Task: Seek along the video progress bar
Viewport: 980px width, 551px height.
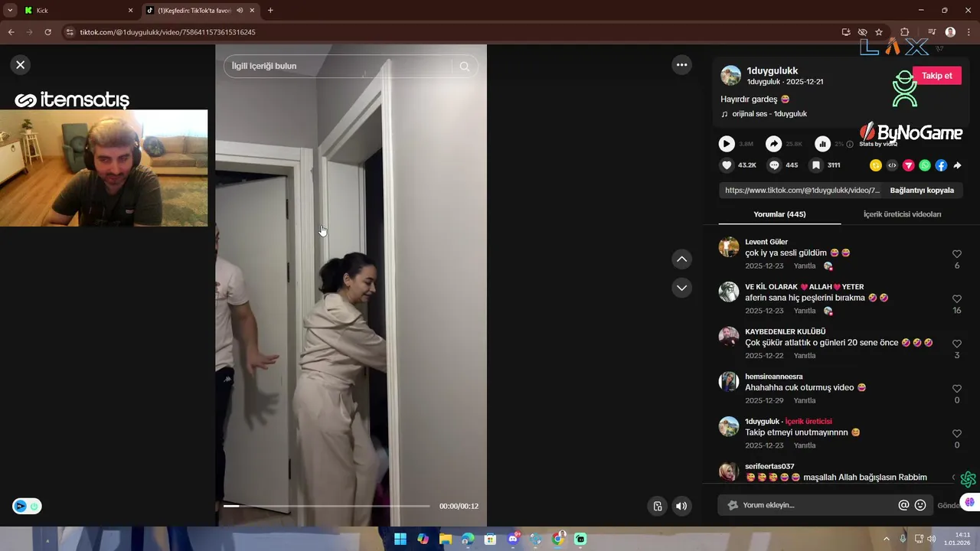Action: pyautogui.click(x=326, y=506)
